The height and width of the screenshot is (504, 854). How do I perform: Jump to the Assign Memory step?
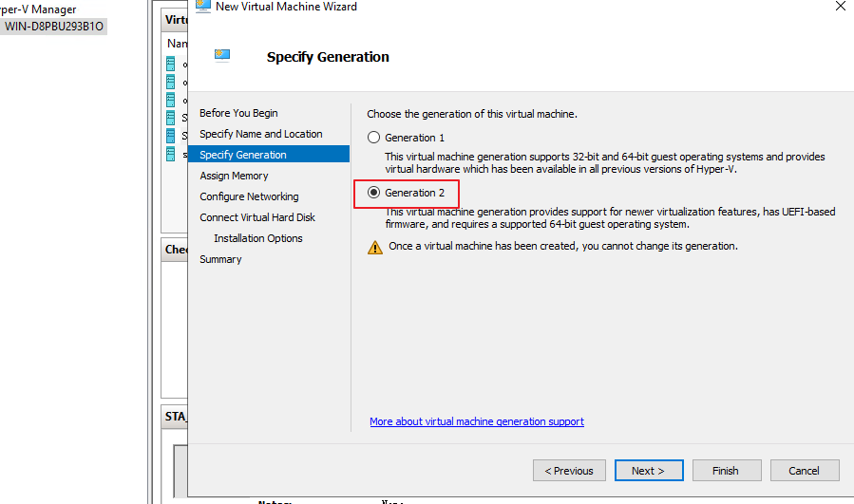(x=234, y=176)
